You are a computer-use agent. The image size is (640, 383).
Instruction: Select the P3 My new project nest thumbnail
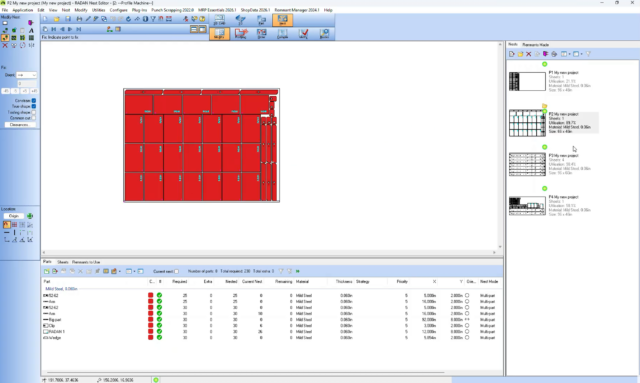point(527,165)
